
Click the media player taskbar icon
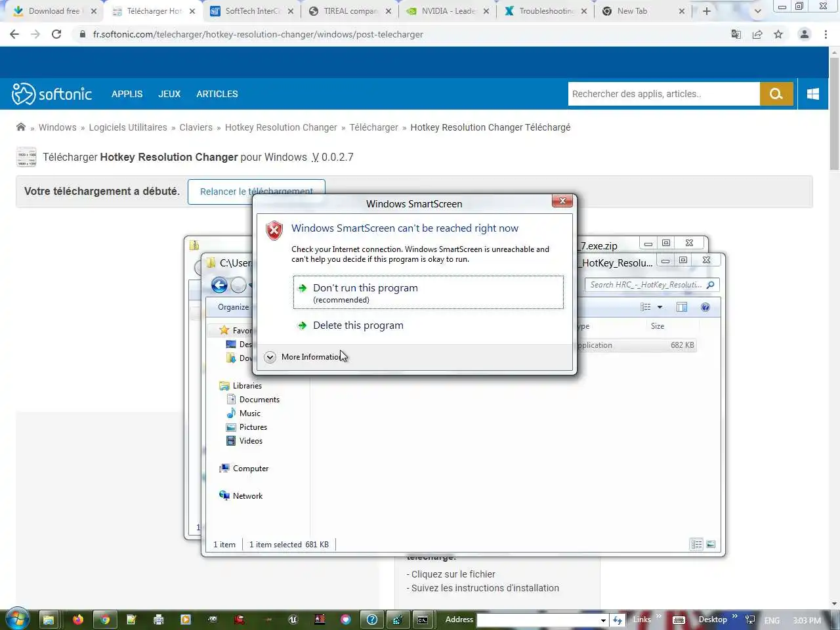186,619
